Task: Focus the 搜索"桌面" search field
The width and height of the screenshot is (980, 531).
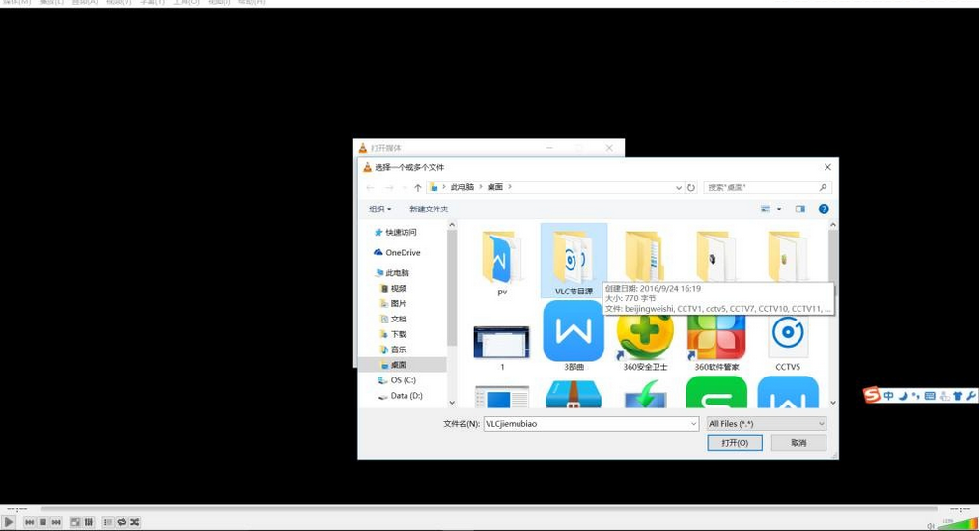Action: pyautogui.click(x=768, y=187)
